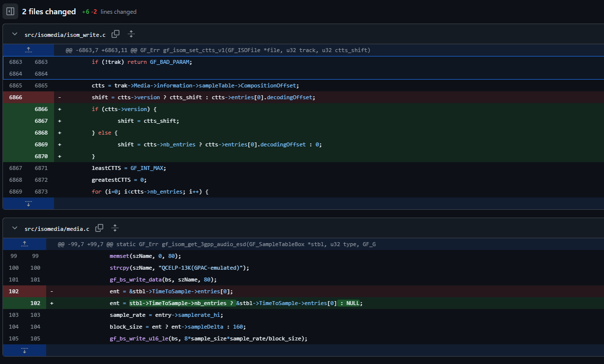The width and height of the screenshot is (604, 364).
Task: Select added line number 6869
Action: 41,144
